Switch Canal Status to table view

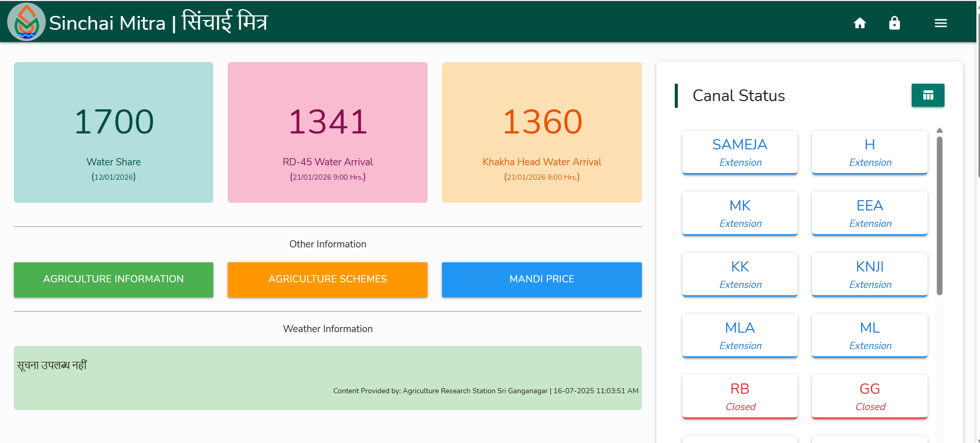coord(928,95)
